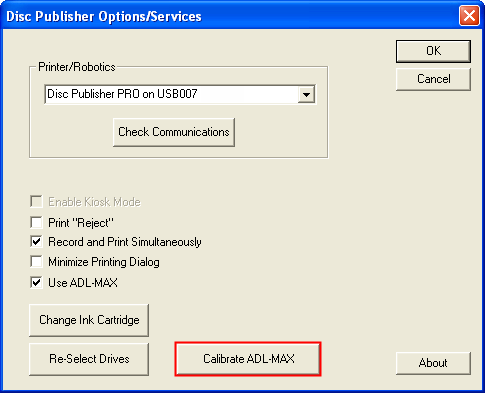Close the Disc Publisher Options/Services dialog

coord(469,16)
